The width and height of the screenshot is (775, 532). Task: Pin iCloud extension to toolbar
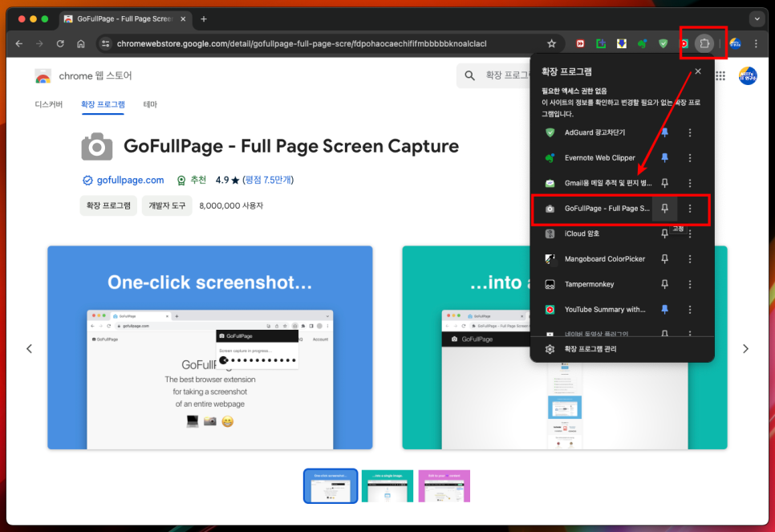click(664, 234)
